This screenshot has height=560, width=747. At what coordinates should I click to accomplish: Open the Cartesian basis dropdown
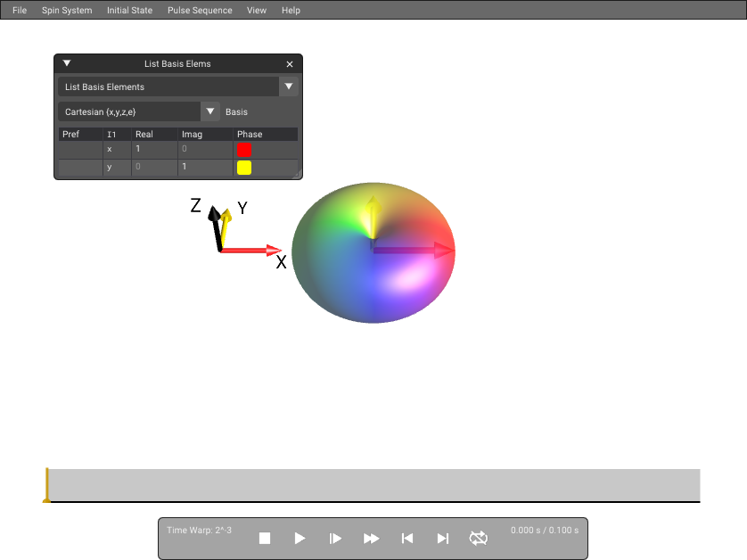click(x=210, y=111)
